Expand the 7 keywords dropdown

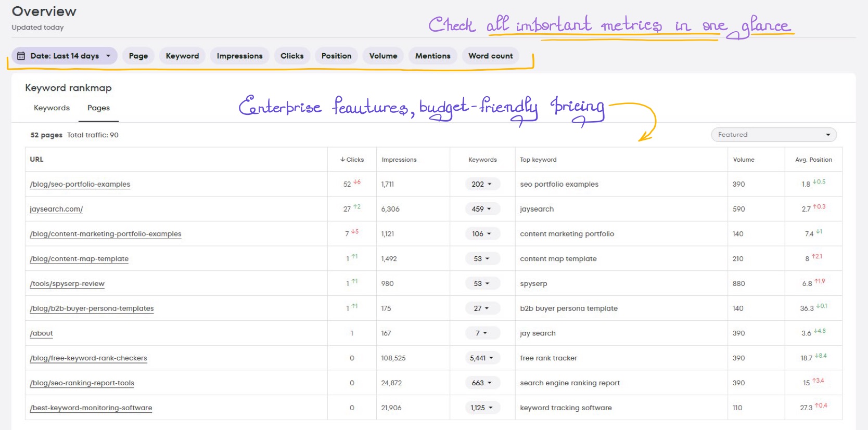pos(482,333)
